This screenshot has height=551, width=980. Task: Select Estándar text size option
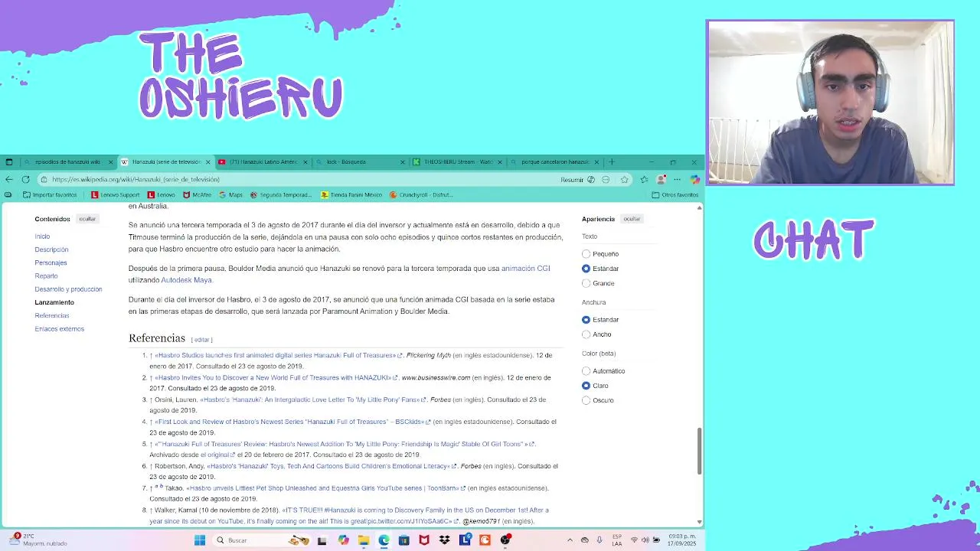click(x=586, y=269)
